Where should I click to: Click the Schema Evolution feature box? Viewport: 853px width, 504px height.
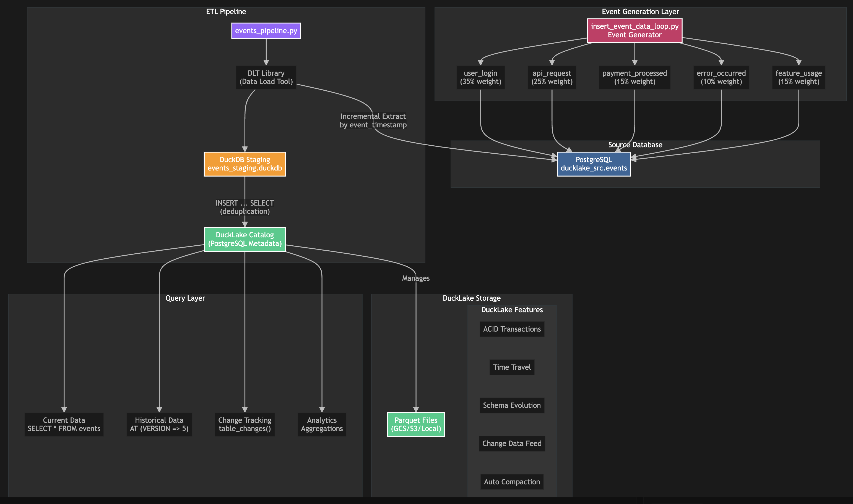point(512,406)
